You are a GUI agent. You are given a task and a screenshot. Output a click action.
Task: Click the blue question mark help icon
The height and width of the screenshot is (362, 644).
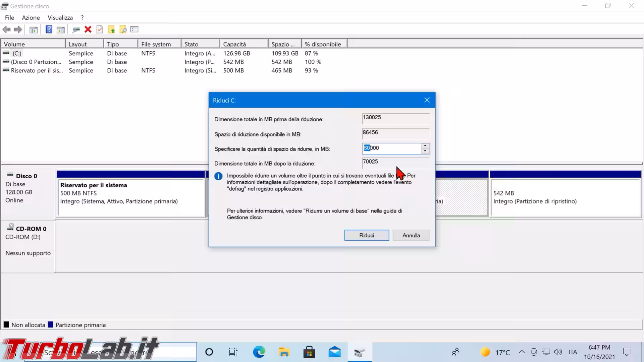coord(49,29)
